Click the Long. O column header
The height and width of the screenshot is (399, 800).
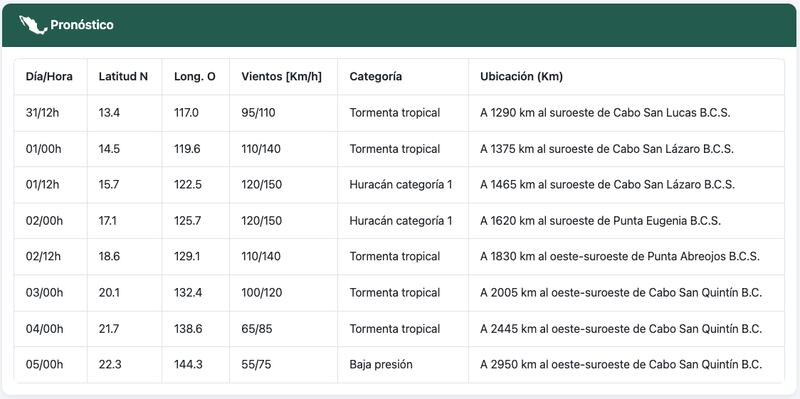point(194,77)
